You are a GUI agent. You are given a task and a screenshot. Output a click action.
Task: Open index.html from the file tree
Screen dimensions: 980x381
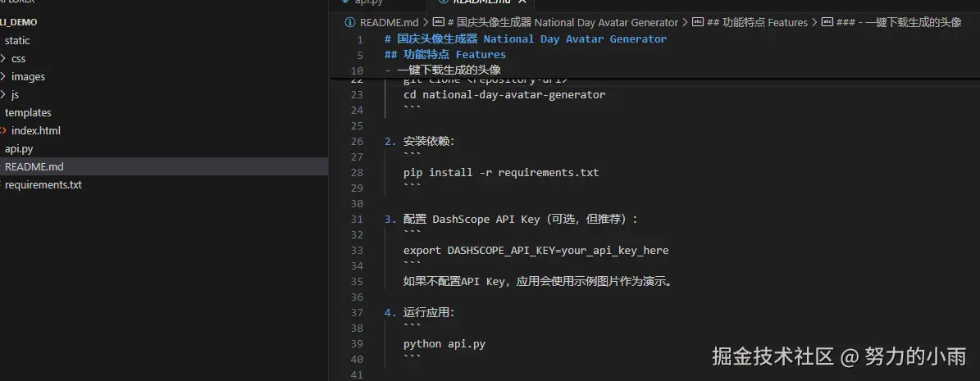tap(35, 131)
